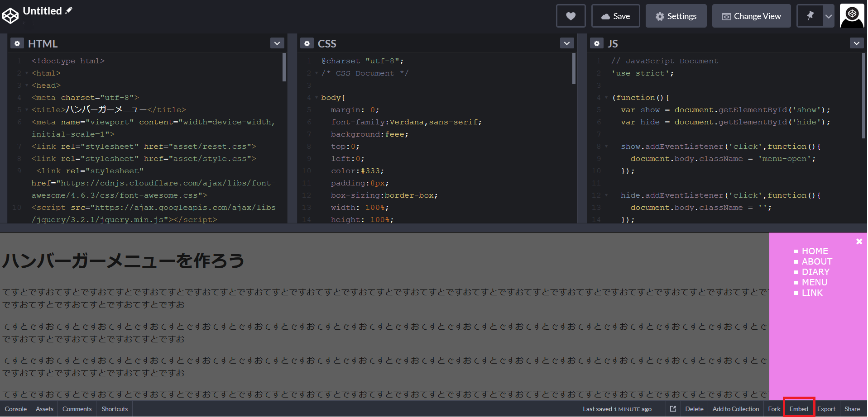Open the user profile avatar
Viewport: 868px width, 417px height.
tap(852, 16)
